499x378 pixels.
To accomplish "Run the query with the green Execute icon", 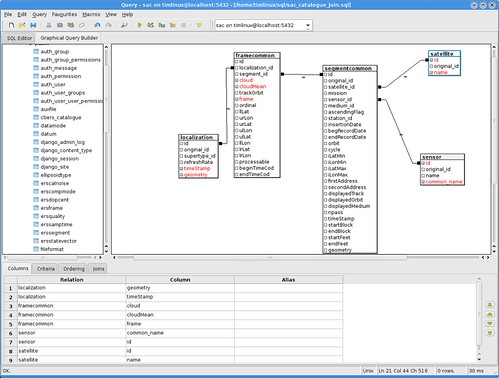I will pyautogui.click(x=140, y=25).
